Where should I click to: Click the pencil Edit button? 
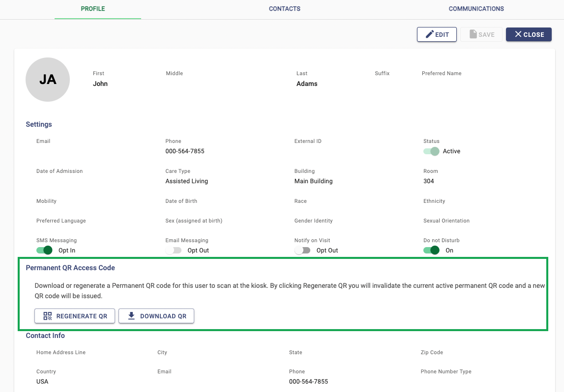point(437,34)
